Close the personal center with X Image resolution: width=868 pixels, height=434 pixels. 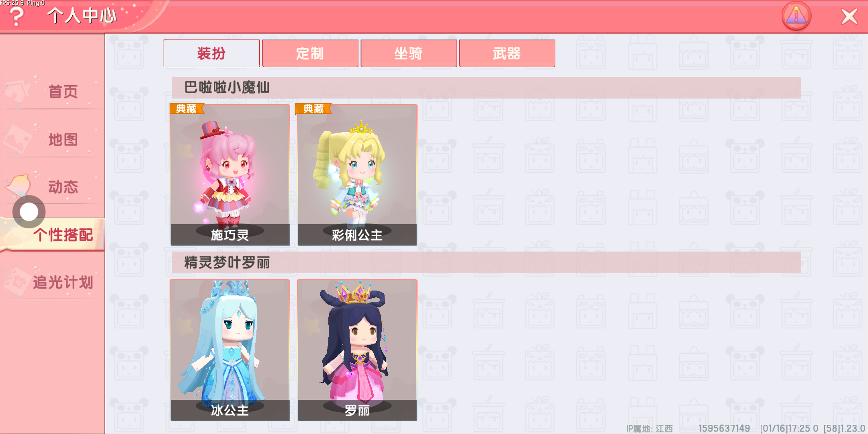tap(849, 17)
